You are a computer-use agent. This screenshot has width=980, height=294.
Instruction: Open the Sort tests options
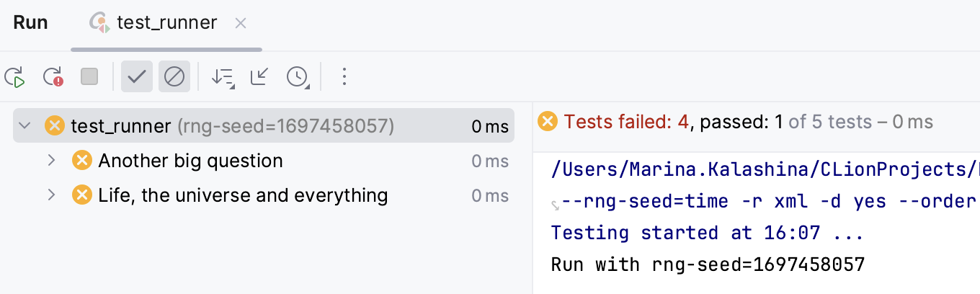click(223, 77)
